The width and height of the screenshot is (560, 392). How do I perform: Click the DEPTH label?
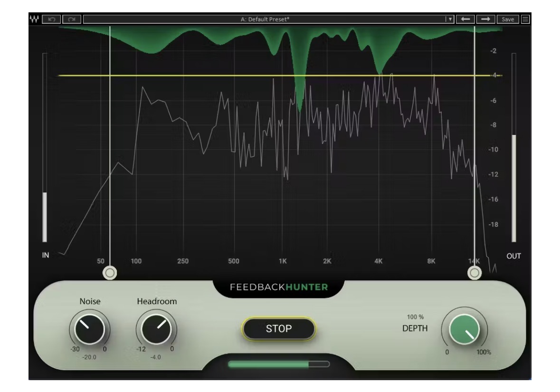[x=415, y=328]
